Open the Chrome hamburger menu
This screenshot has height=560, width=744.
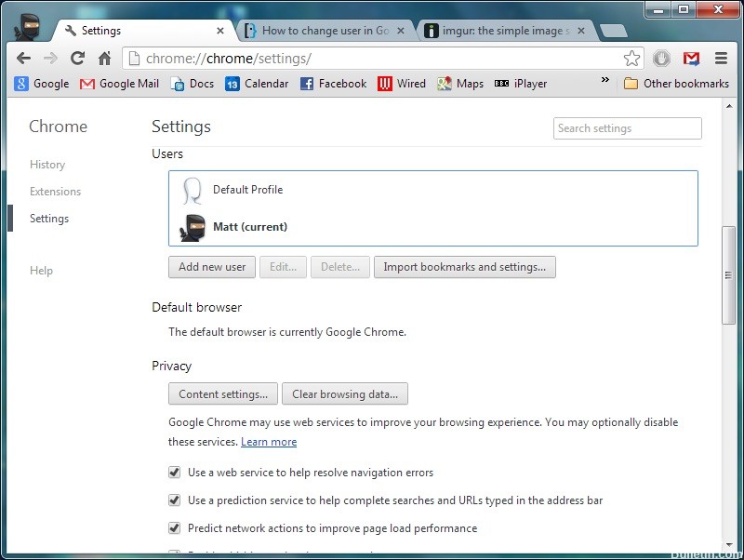tap(721, 59)
